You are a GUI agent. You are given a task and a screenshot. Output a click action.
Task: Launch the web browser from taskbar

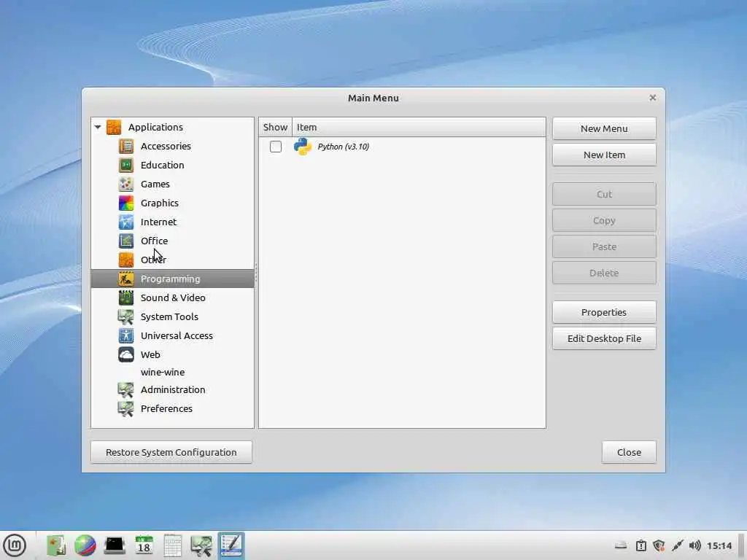point(85,545)
